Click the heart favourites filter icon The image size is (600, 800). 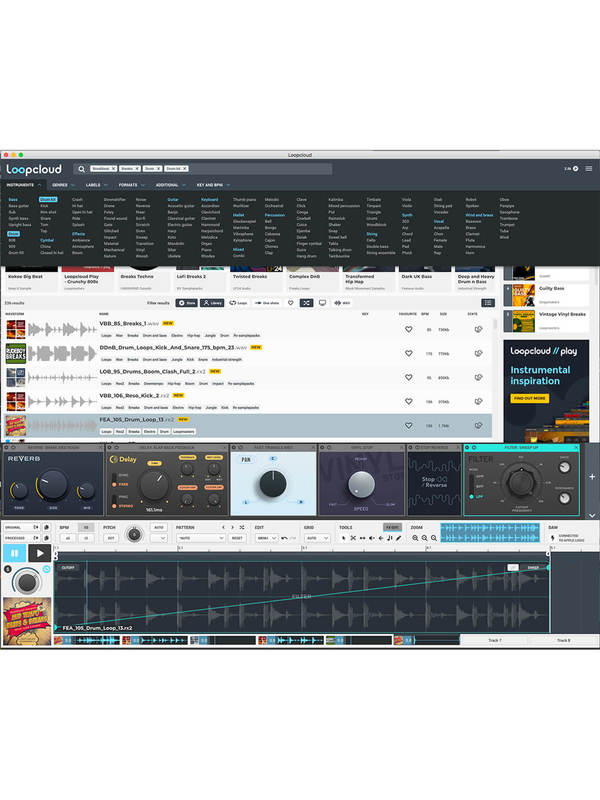291,302
